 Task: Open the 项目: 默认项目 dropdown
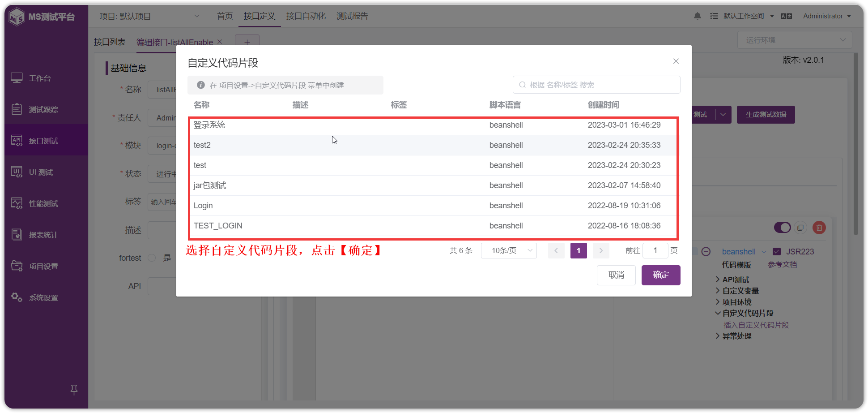pyautogui.click(x=150, y=16)
